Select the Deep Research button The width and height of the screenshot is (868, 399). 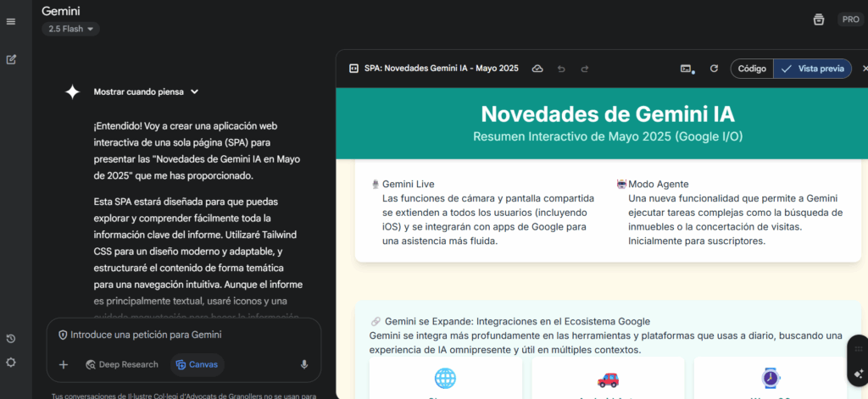click(x=122, y=364)
